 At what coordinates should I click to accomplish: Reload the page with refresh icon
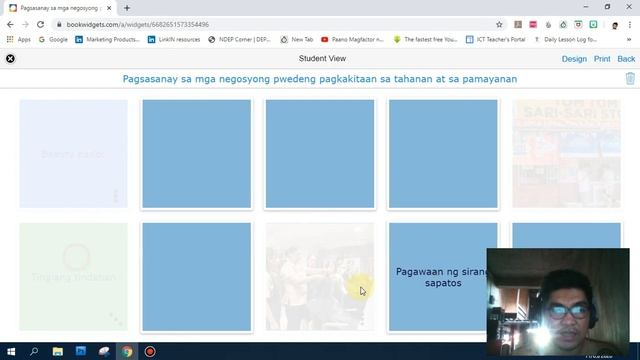pos(40,24)
